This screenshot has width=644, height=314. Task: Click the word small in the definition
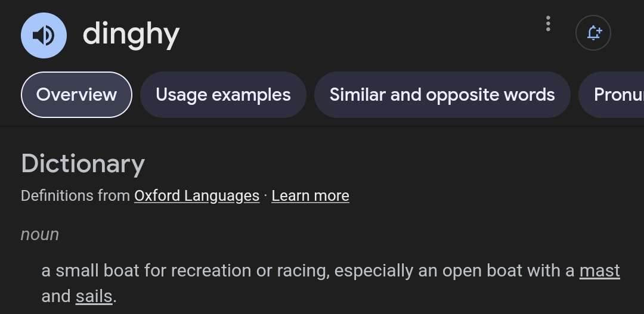[77, 271]
